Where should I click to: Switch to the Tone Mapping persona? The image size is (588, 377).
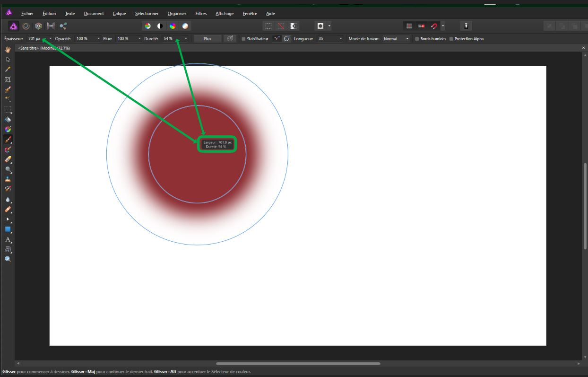51,26
